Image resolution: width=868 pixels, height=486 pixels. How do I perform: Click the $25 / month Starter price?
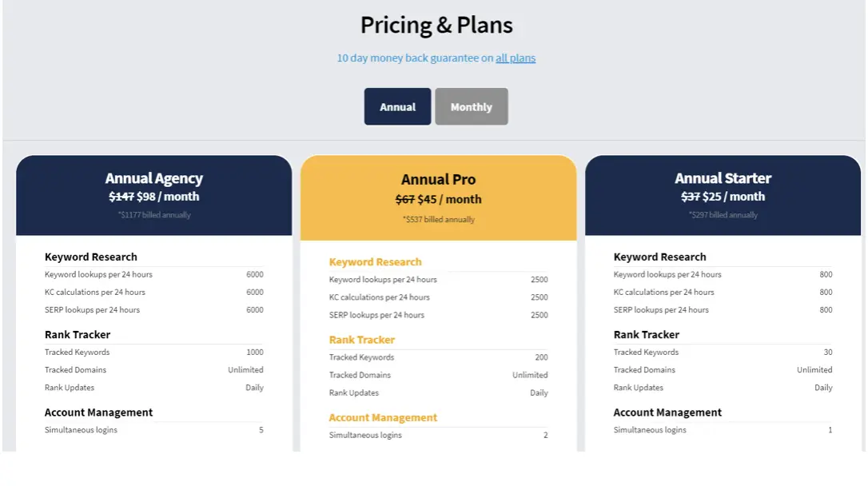point(734,197)
